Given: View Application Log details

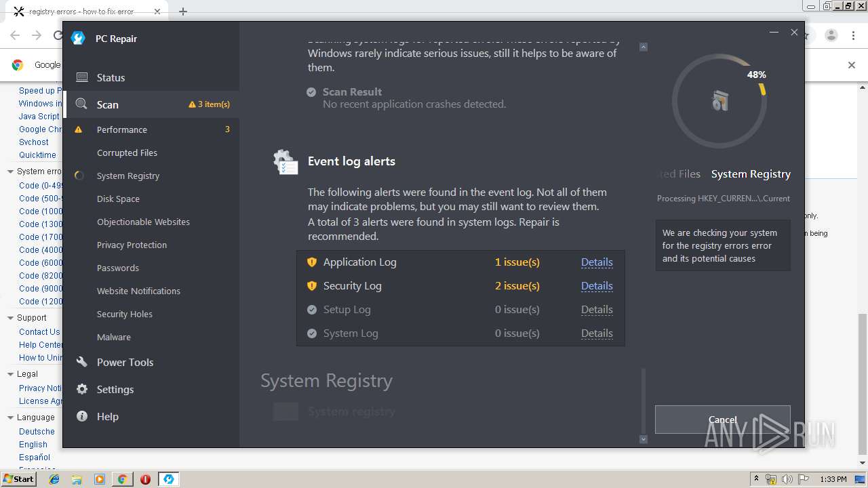Looking at the screenshot, I should [597, 262].
